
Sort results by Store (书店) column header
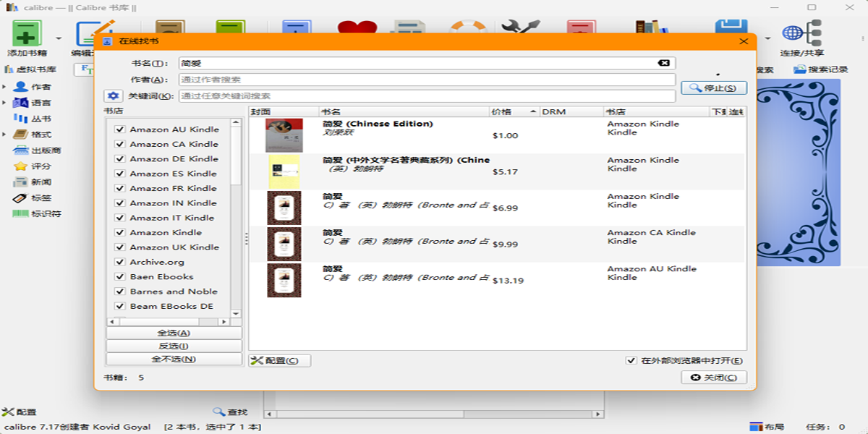coord(657,112)
